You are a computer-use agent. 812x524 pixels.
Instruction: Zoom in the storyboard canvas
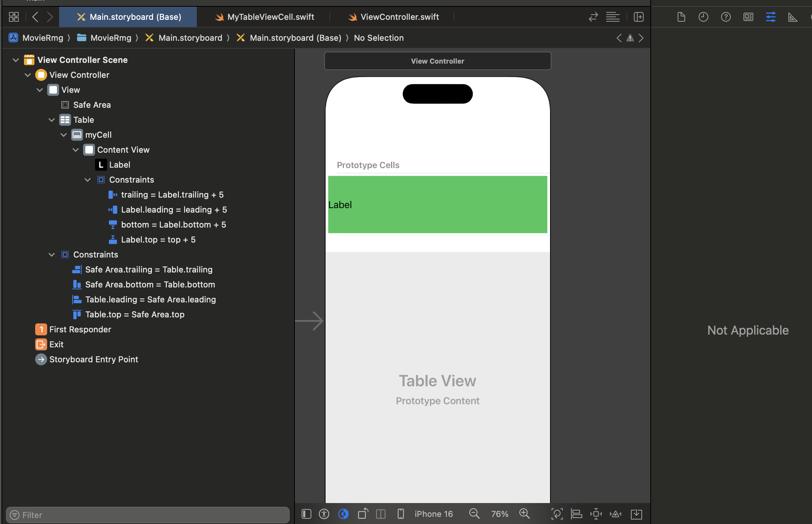(x=525, y=514)
